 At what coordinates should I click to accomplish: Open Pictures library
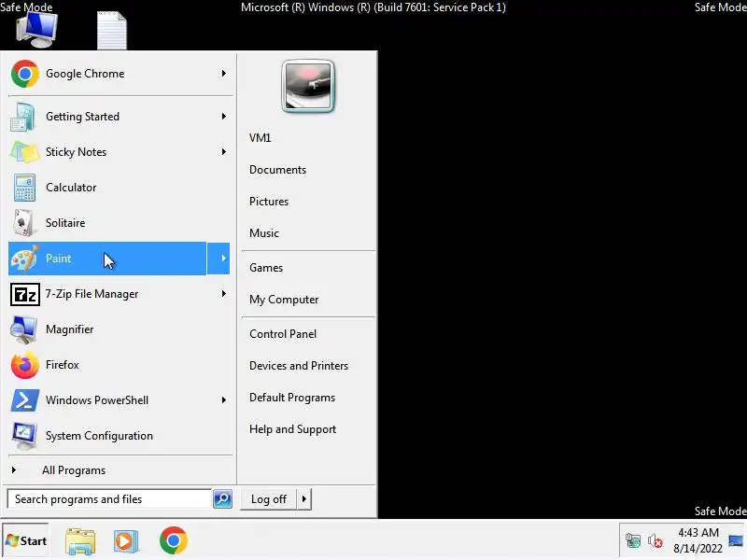[x=269, y=202]
